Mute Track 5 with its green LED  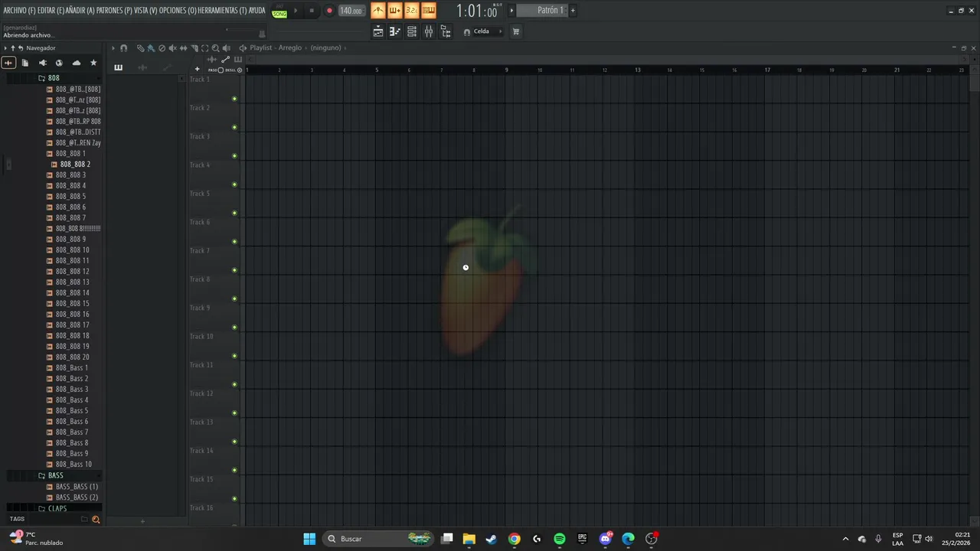234,213
